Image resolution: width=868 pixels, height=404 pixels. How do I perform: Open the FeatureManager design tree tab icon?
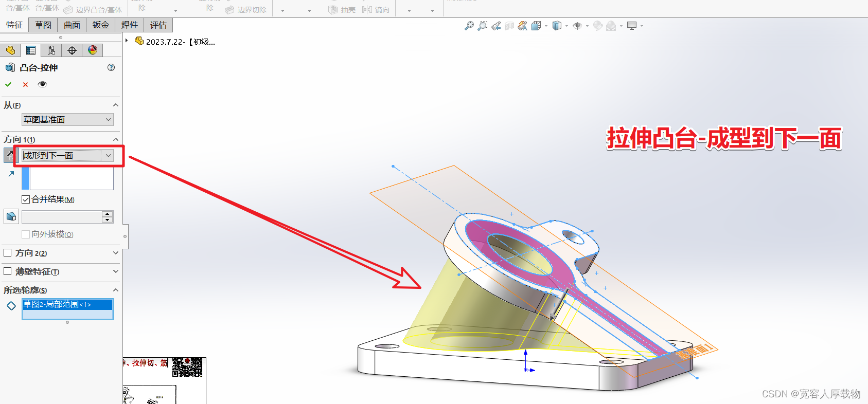(10, 50)
